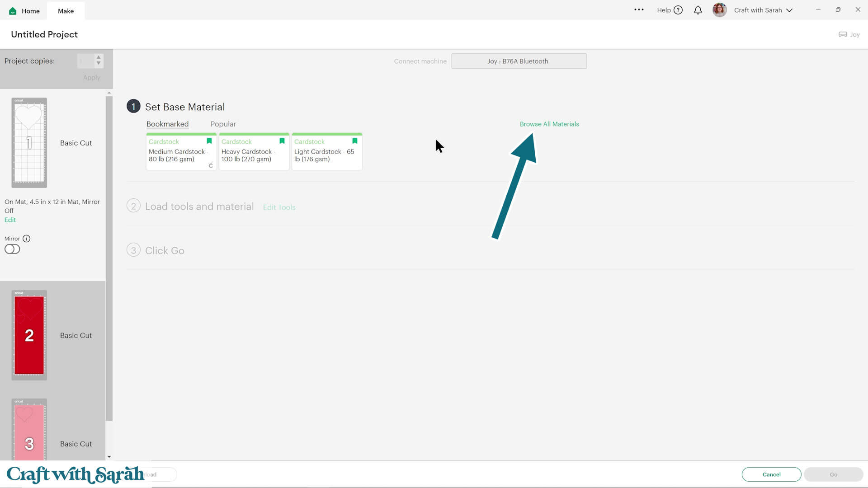Increase the project copies stepper
Screen dimensions: 868x488
coord(99,57)
